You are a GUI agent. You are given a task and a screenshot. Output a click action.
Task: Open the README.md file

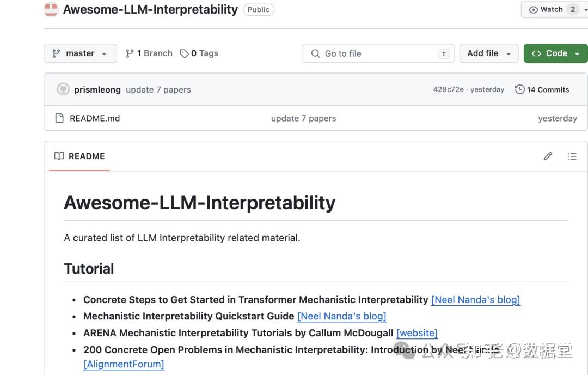(x=95, y=118)
